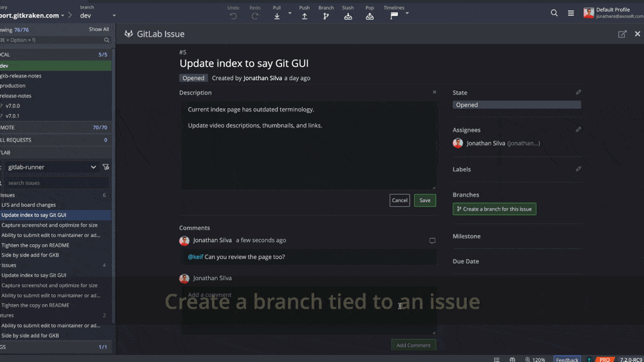This screenshot has width=644, height=362.
Task: Expand the TAGS section 1/1
Action: pyautogui.click(x=55, y=347)
